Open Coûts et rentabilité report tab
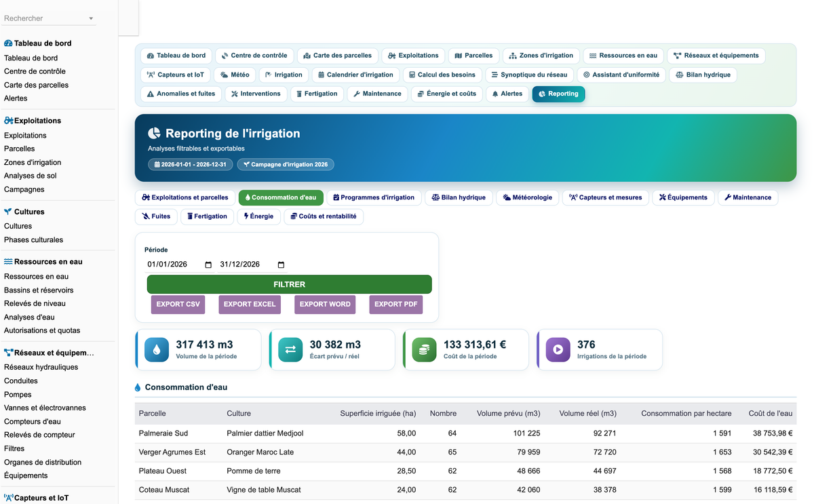The height and width of the screenshot is (504, 814). tap(324, 216)
